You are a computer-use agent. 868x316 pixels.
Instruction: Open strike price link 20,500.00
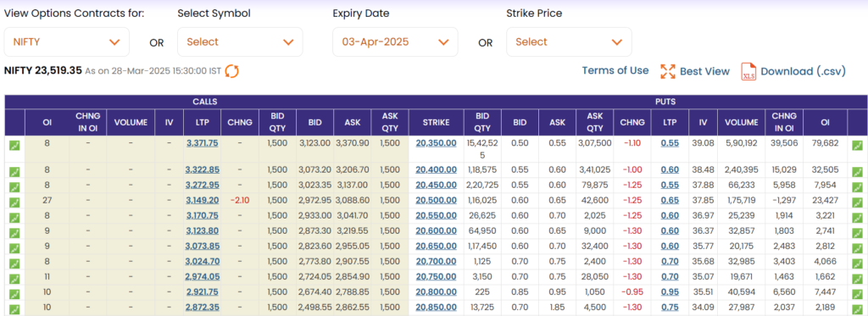click(x=437, y=200)
